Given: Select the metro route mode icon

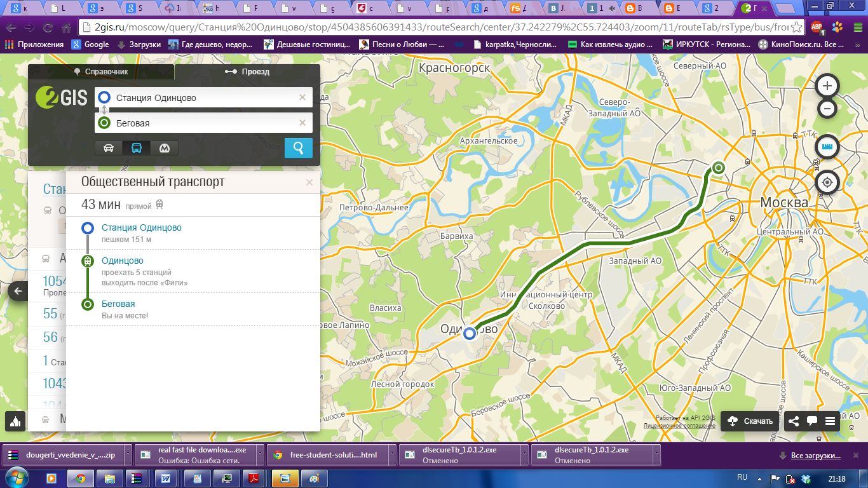Looking at the screenshot, I should (x=164, y=148).
